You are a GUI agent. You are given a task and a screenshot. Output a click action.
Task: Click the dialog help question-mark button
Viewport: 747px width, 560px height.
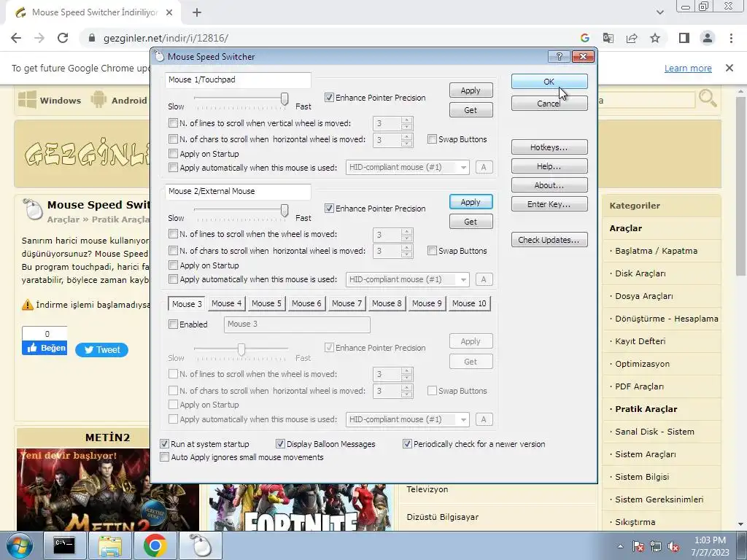click(560, 57)
